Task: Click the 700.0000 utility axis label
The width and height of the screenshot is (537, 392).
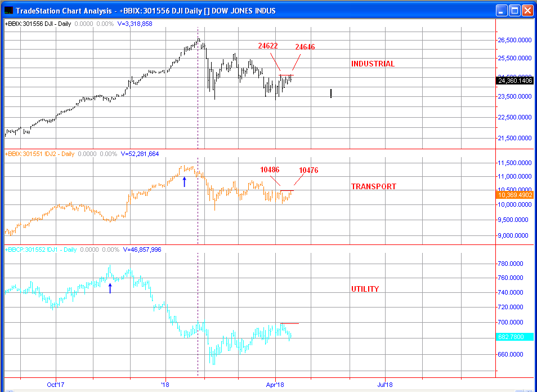Action: coord(511,322)
